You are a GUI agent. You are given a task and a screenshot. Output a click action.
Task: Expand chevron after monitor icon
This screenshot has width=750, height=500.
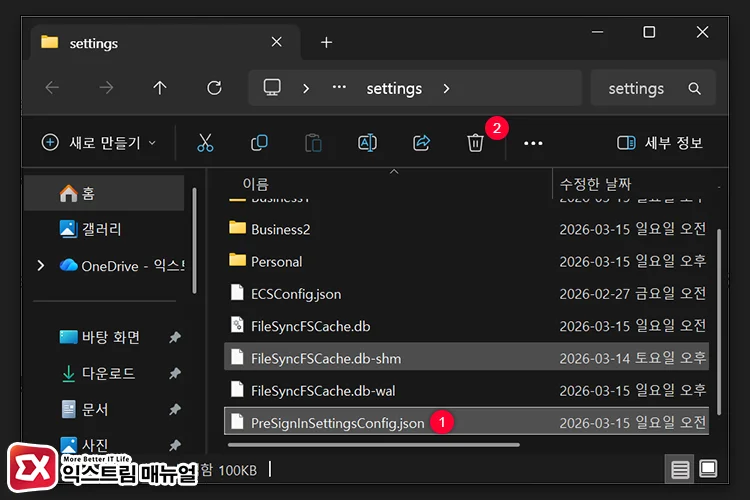pos(306,89)
